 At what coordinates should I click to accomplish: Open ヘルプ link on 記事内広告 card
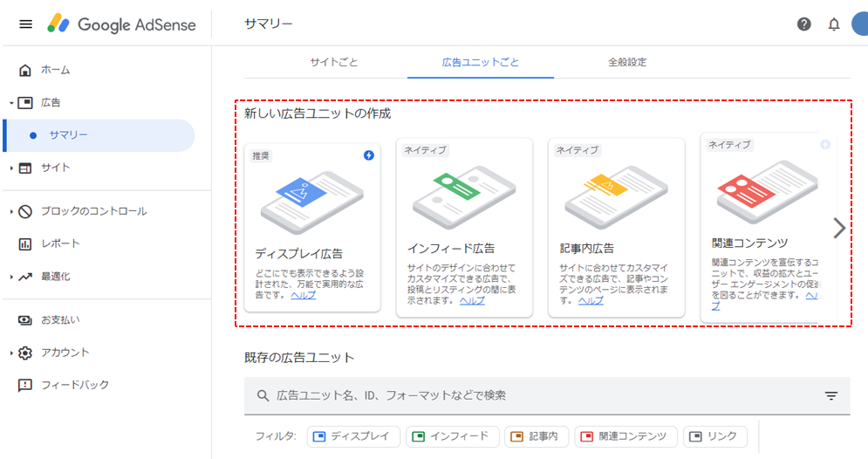591,301
